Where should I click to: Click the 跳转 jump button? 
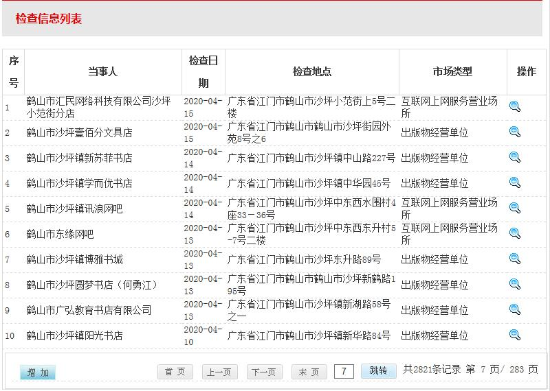[379, 370]
